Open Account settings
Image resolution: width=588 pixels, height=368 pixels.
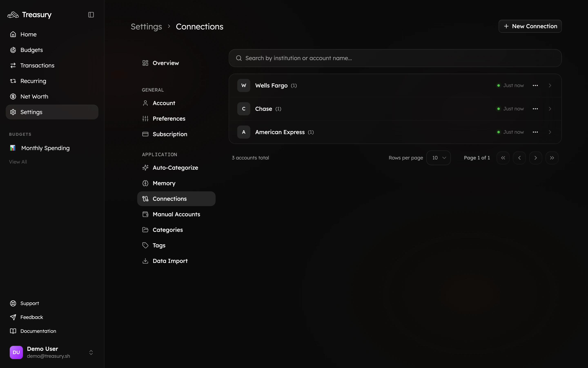point(176,103)
